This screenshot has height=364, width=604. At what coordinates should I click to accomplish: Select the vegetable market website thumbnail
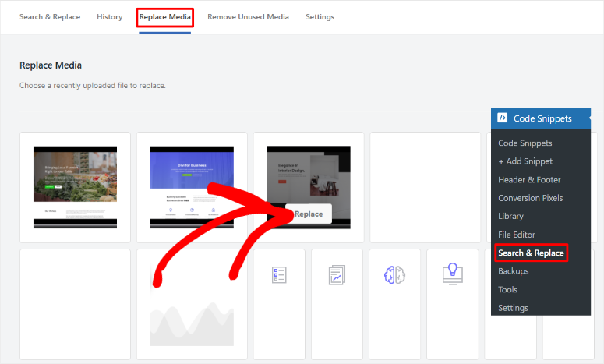(75, 187)
